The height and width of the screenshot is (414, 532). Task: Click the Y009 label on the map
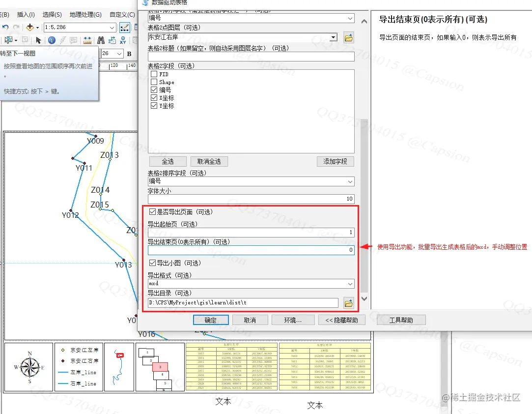click(95, 141)
